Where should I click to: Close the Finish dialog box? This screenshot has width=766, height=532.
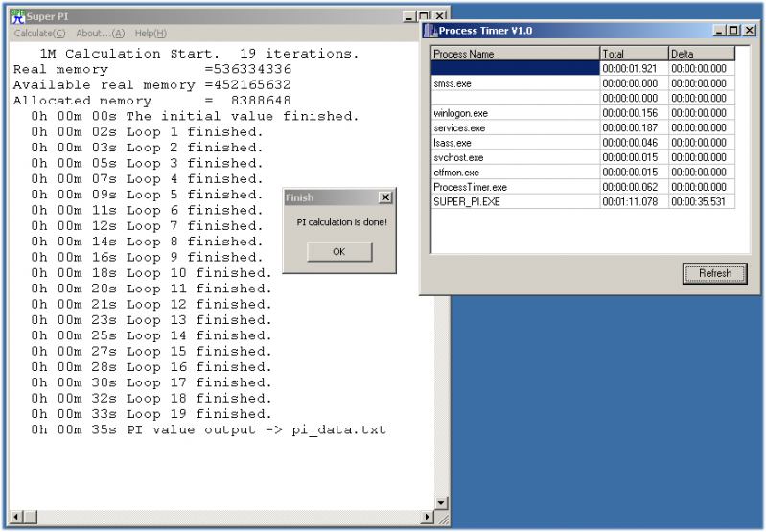pos(385,197)
